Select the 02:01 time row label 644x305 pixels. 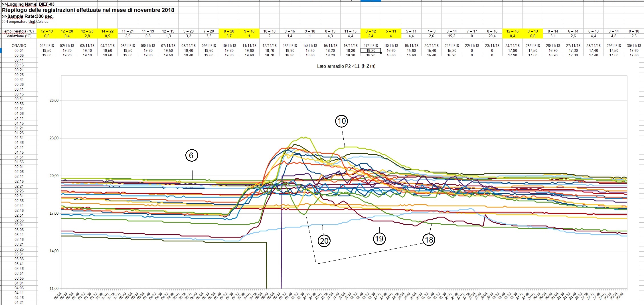[x=19, y=167]
